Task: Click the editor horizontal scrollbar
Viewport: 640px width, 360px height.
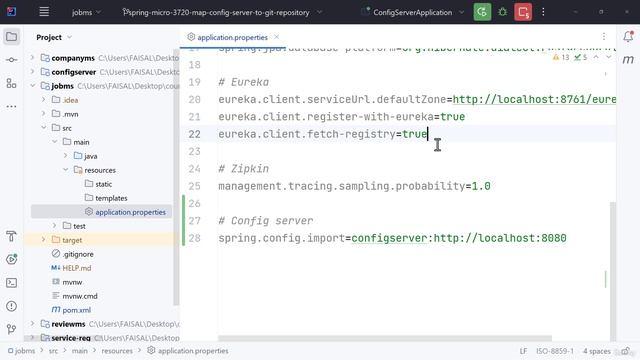Action: pos(384,338)
